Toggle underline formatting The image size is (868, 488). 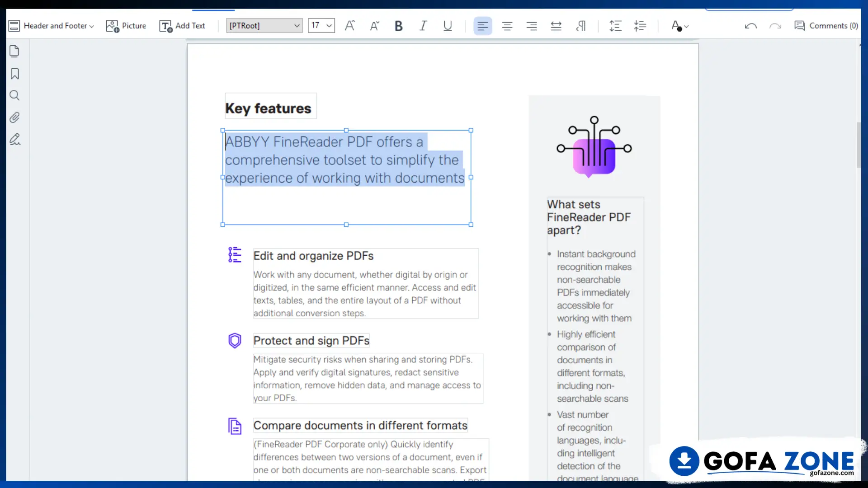(x=448, y=26)
